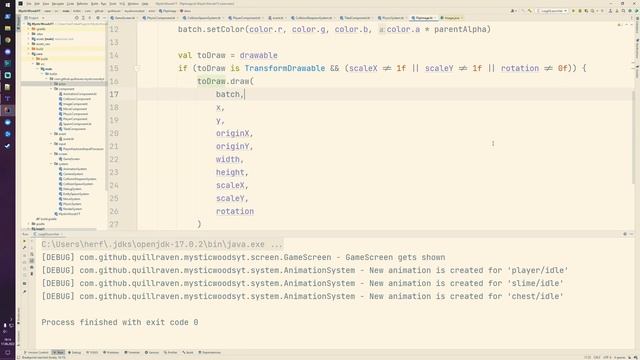Open the Version Control tool window
This screenshot has height=360, width=640.
pyautogui.click(x=36, y=352)
